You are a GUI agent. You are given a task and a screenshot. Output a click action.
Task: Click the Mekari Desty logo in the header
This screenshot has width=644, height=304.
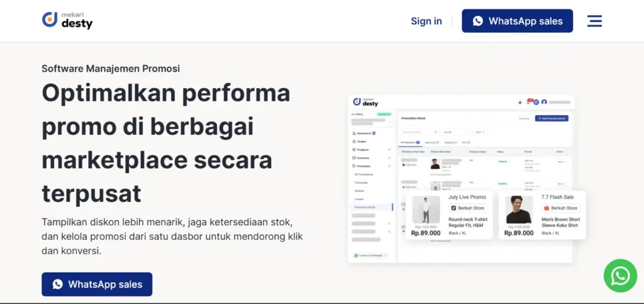point(67,20)
